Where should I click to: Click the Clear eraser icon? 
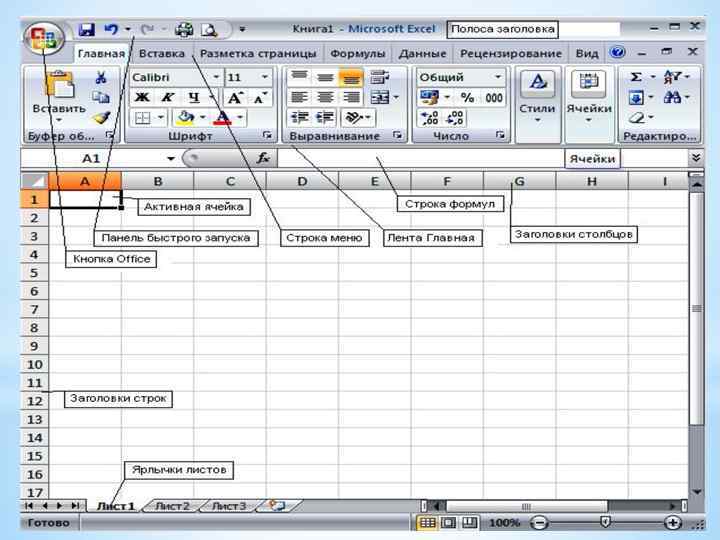point(636,118)
